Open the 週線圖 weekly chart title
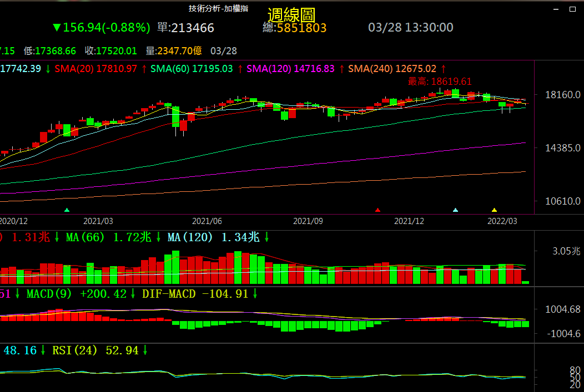This screenshot has height=392, width=584. pos(291,15)
